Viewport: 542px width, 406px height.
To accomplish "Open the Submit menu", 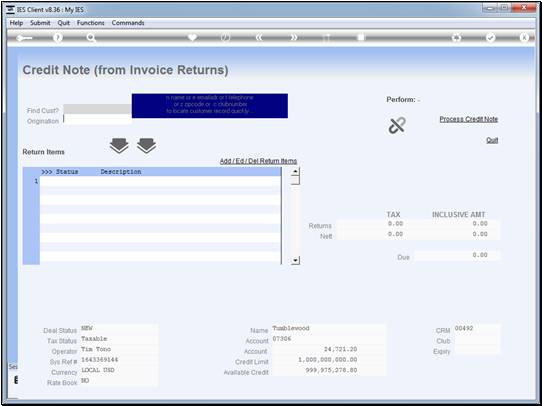I will (x=40, y=23).
